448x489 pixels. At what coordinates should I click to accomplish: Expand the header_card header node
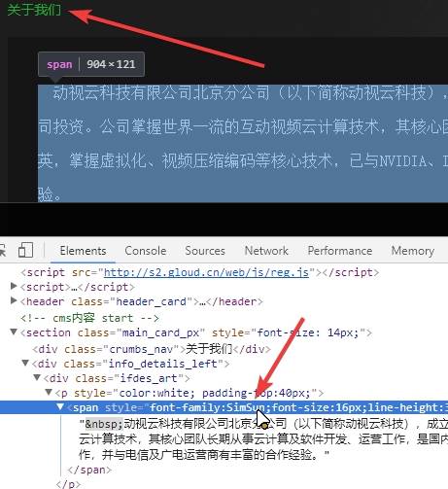(x=14, y=300)
